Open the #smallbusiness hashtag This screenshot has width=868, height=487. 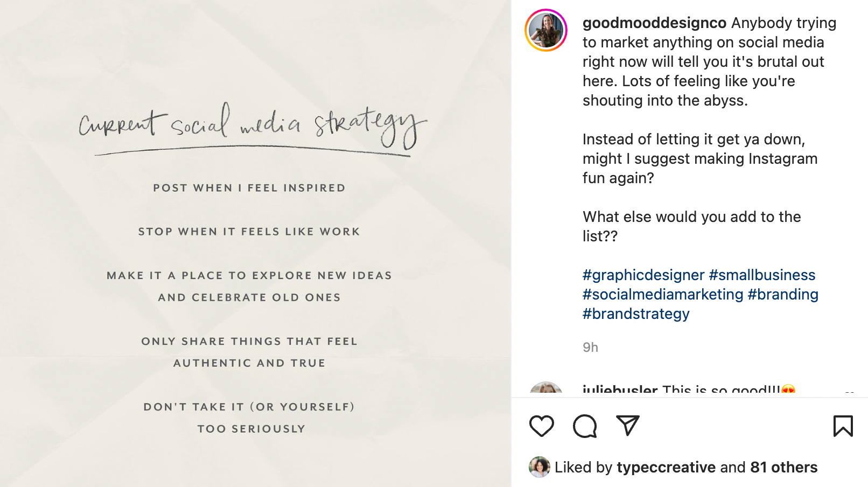point(762,275)
